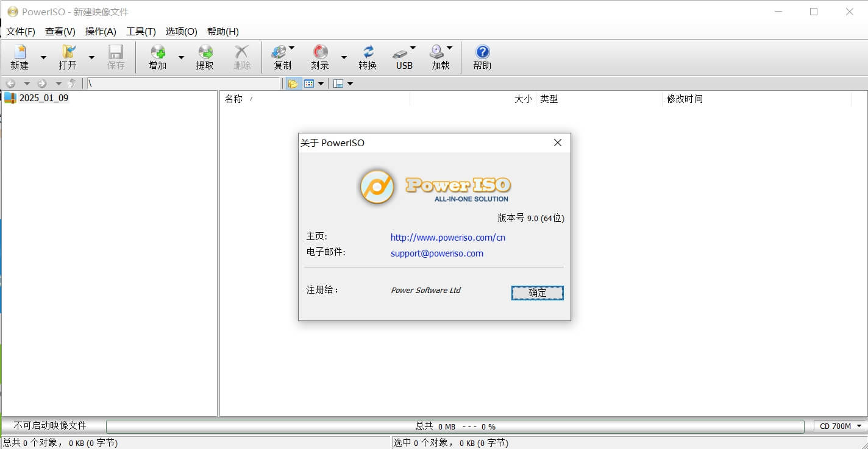The image size is (868, 449).
Task: Toggle the folder tree view icon
Action: tap(293, 83)
